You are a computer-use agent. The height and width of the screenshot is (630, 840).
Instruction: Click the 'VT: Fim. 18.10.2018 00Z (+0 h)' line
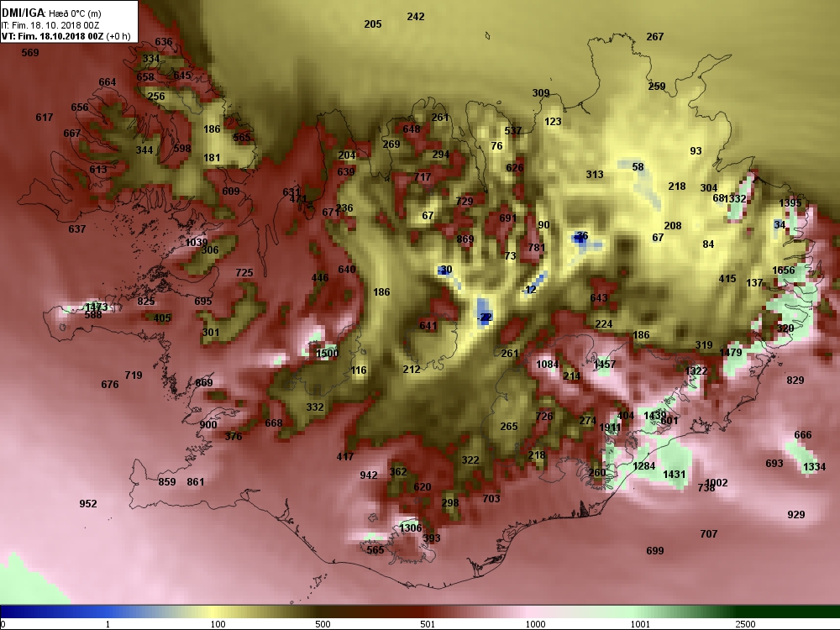[x=66, y=36]
